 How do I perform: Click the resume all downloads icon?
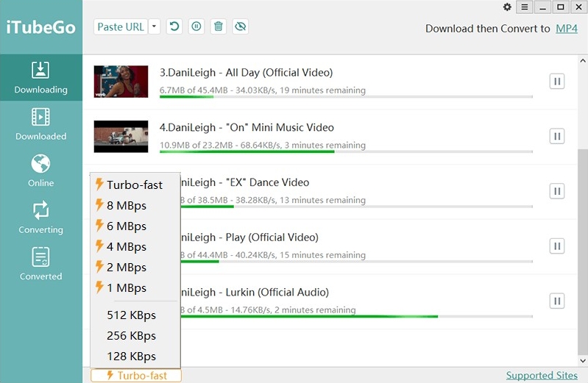pyautogui.click(x=174, y=26)
